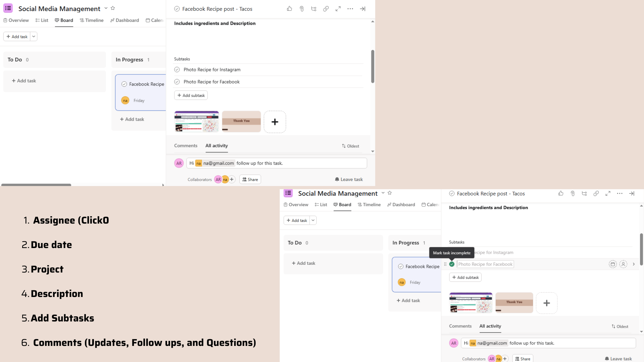Open the three-dots more actions menu in top pane
644x362 pixels.
click(x=350, y=9)
